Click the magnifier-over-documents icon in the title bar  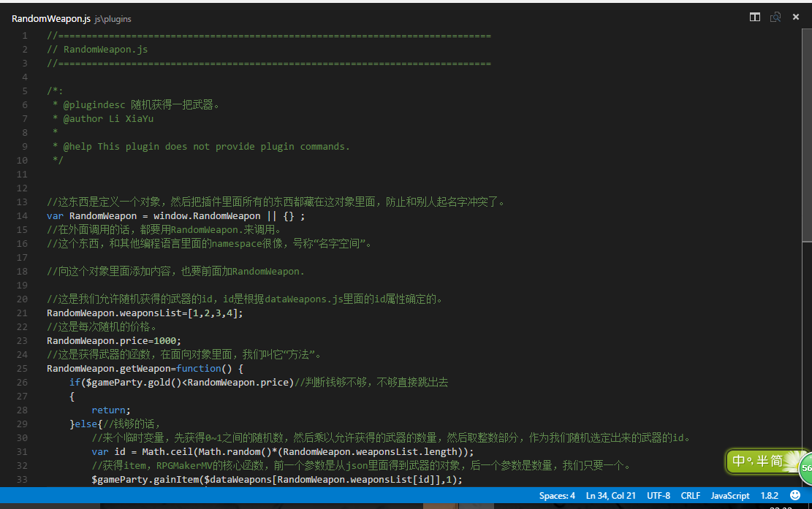pos(775,17)
